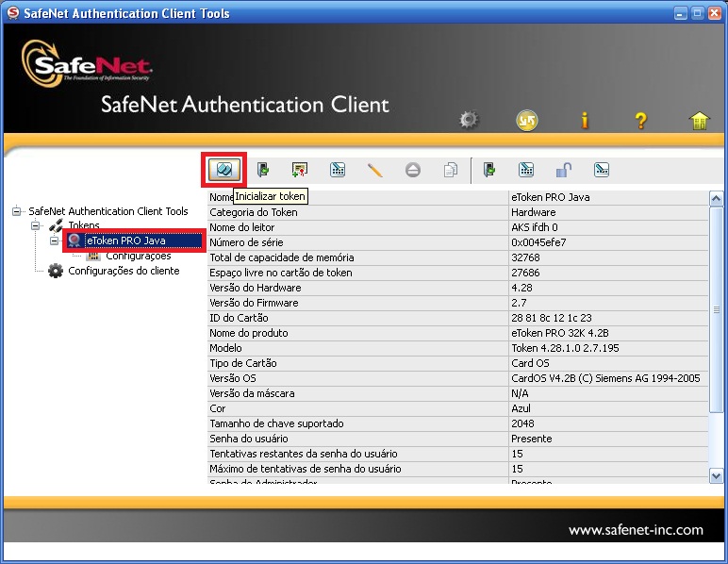Select the Tokens tree item

coord(84,225)
